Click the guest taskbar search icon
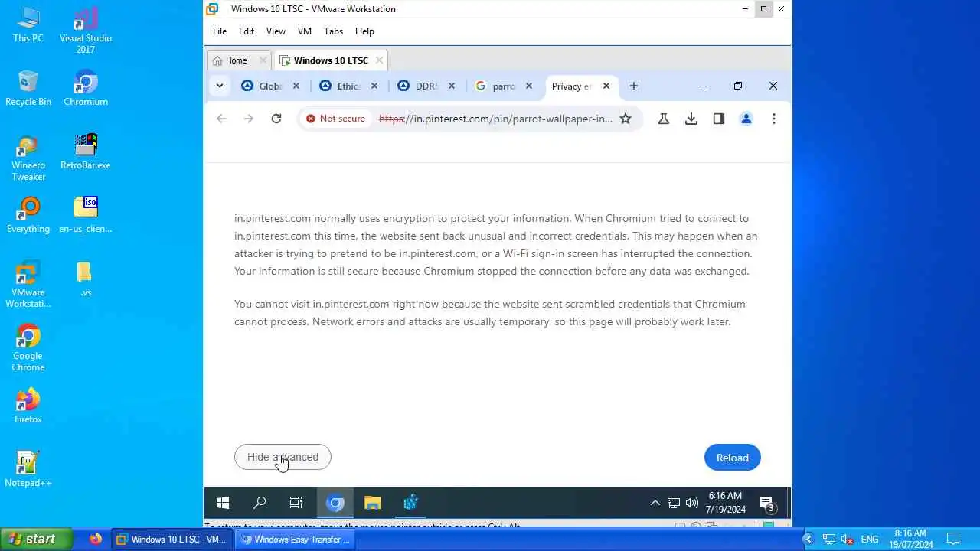This screenshot has width=980, height=551. (260, 503)
